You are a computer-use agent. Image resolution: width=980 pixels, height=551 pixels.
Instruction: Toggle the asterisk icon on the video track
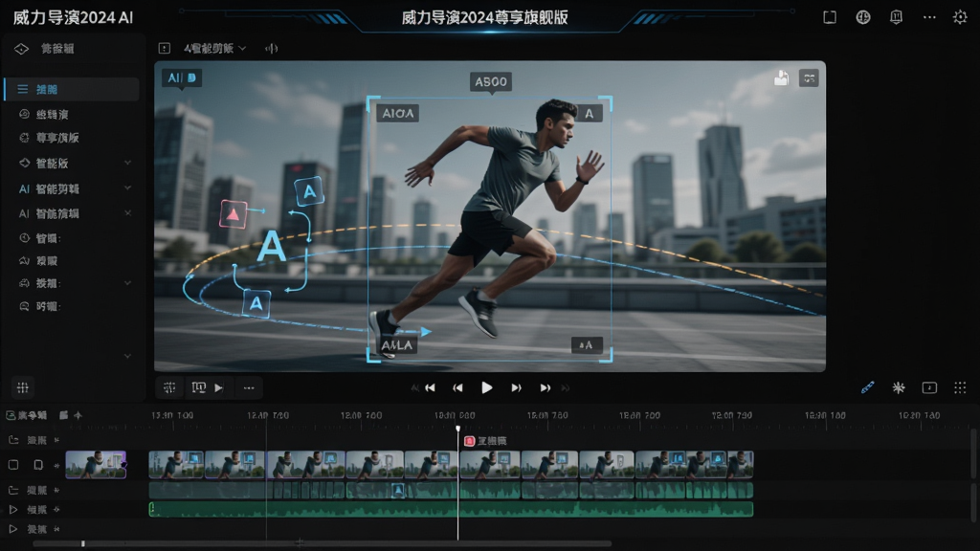(x=56, y=466)
